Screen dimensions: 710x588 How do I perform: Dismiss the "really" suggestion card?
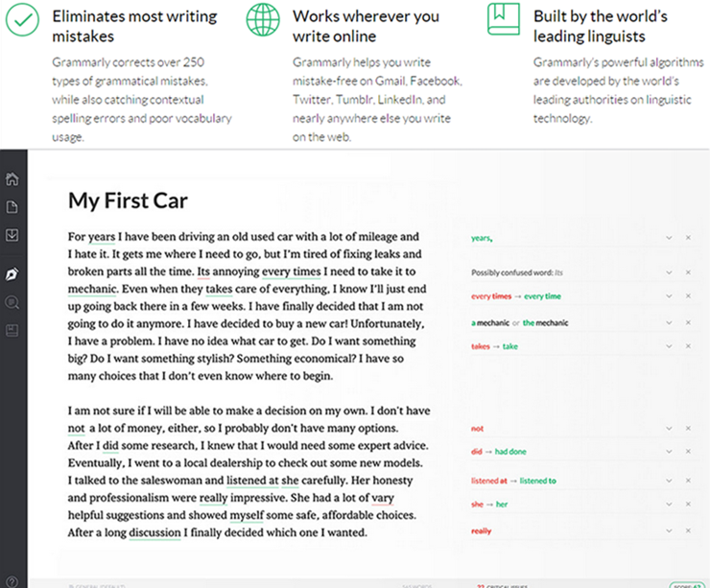688,530
